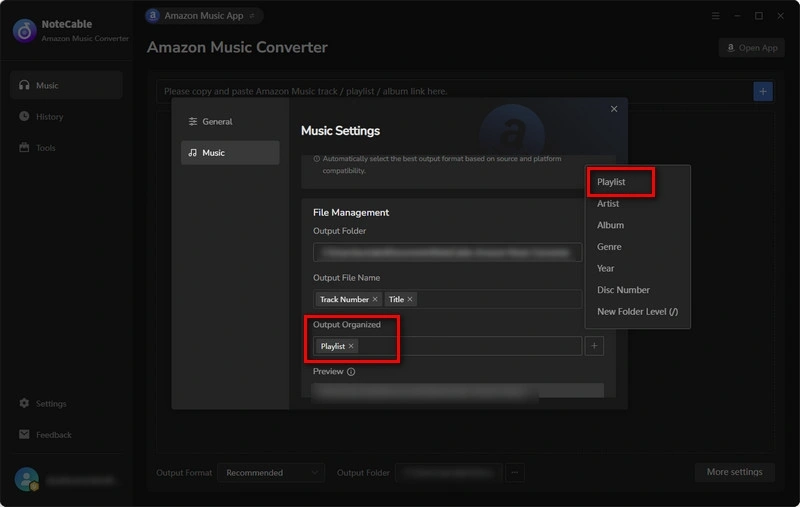Choose Year from the list
Image resolution: width=800 pixels, height=507 pixels.
pyautogui.click(x=606, y=268)
